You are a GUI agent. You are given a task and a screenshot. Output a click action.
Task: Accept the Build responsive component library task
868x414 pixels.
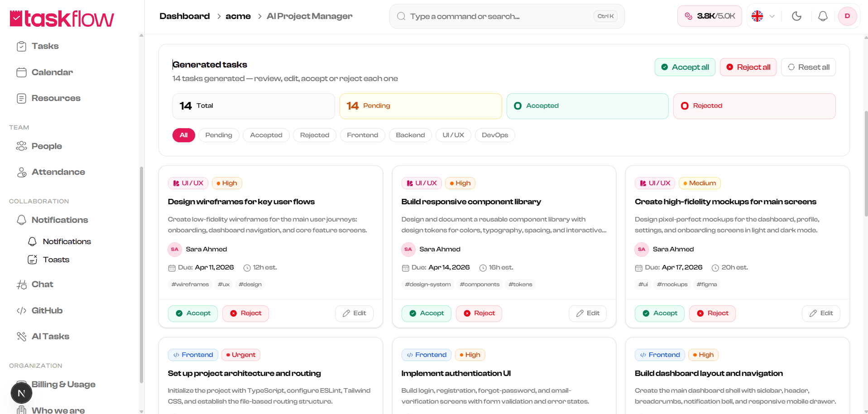427,313
